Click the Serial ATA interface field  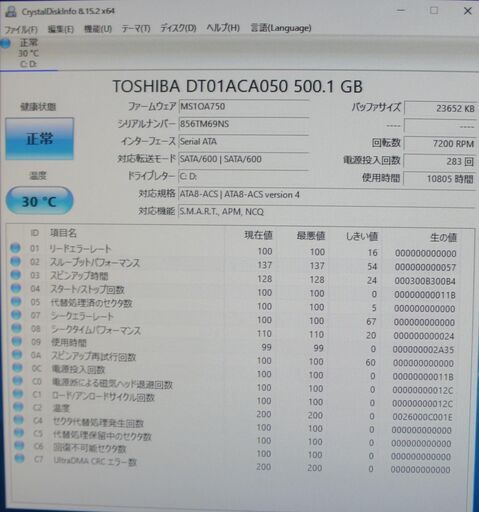coord(244,142)
